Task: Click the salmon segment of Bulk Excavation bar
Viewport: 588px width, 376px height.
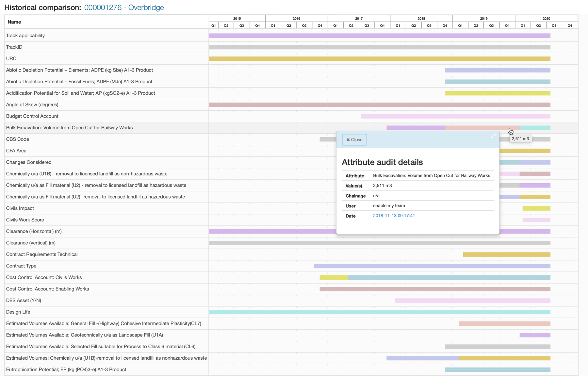Action: 482,128
